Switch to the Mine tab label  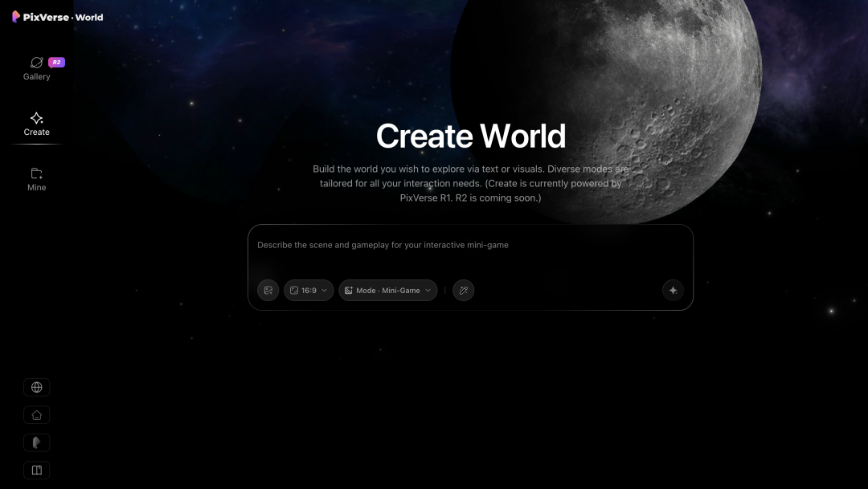[x=36, y=188]
